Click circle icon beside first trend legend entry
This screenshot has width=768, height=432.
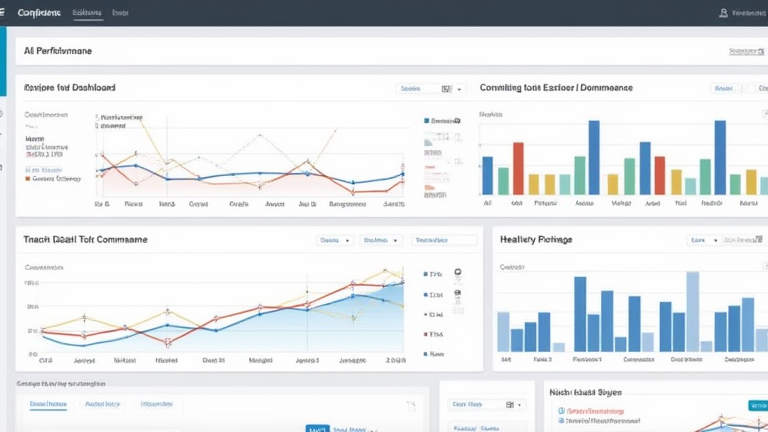pos(457,272)
